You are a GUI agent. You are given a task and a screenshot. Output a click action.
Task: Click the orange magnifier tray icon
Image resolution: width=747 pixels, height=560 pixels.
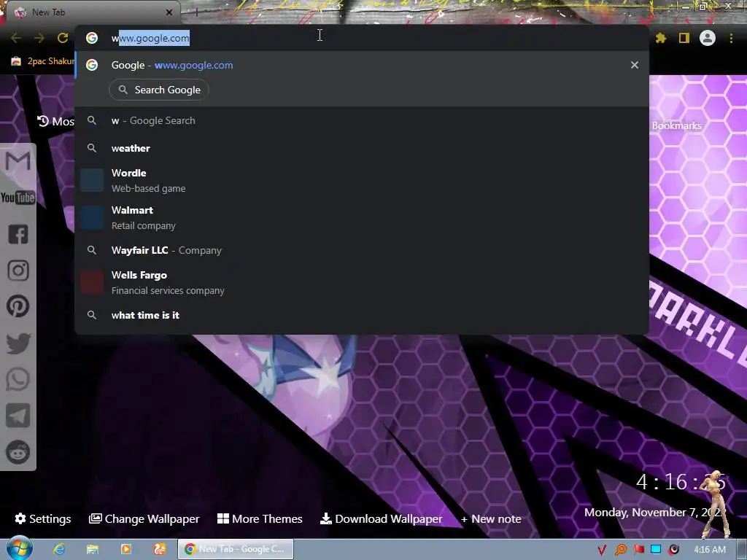pyautogui.click(x=621, y=550)
